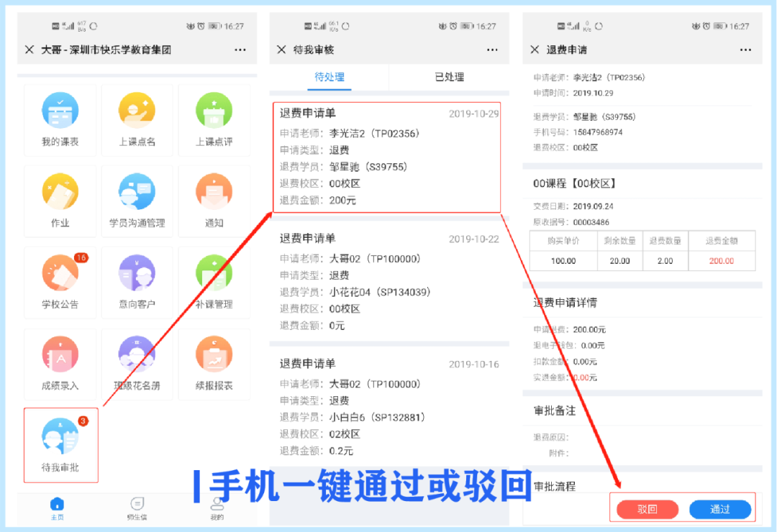Open 学员沟通管理 icon
Image resolution: width=777 pixels, height=532 pixels.
tap(137, 193)
